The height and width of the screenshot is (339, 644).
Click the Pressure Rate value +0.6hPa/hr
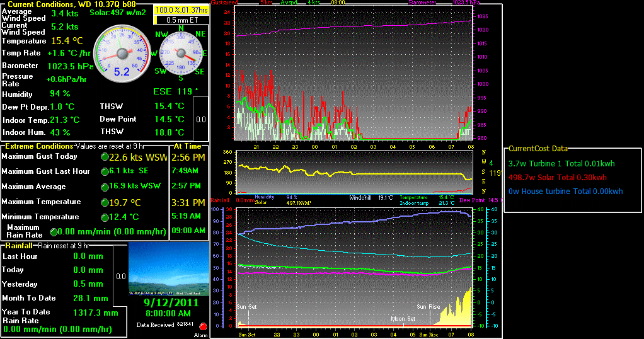click(67, 80)
